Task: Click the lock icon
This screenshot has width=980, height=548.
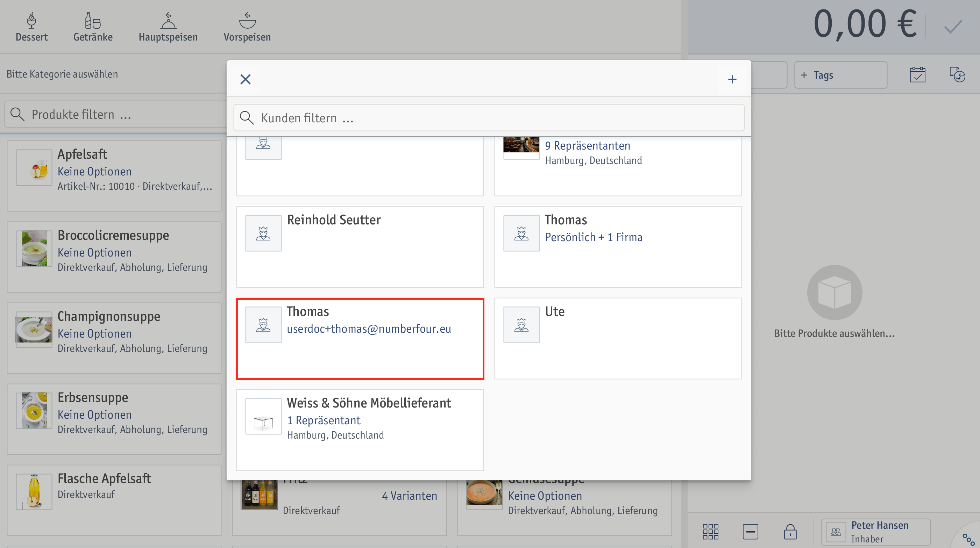Action: coord(790,531)
